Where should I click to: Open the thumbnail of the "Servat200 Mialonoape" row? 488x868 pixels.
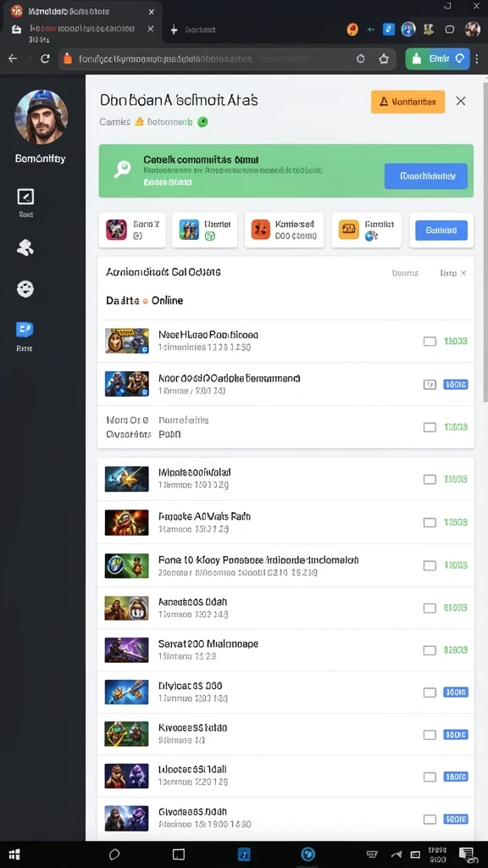click(127, 650)
